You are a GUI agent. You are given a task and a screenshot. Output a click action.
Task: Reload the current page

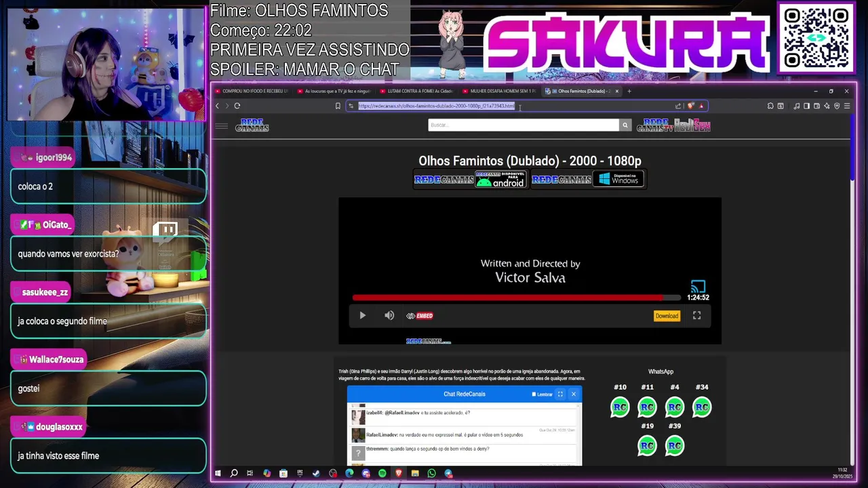[x=237, y=106]
